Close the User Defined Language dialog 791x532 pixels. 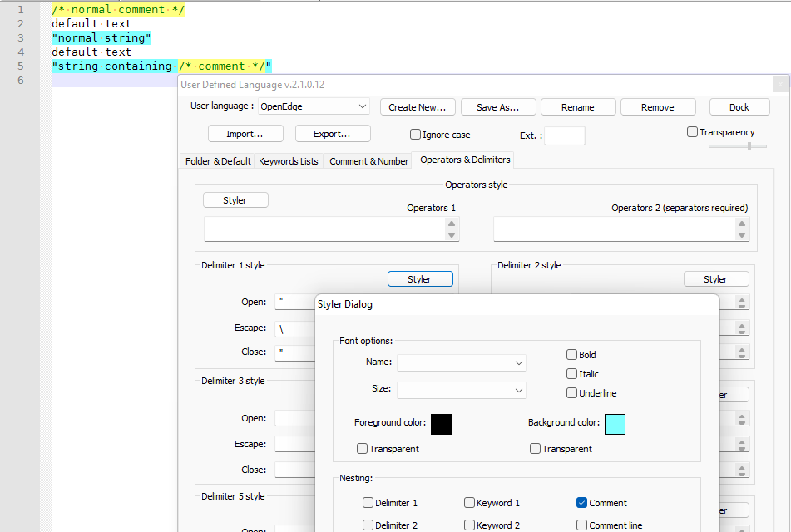tap(780, 84)
